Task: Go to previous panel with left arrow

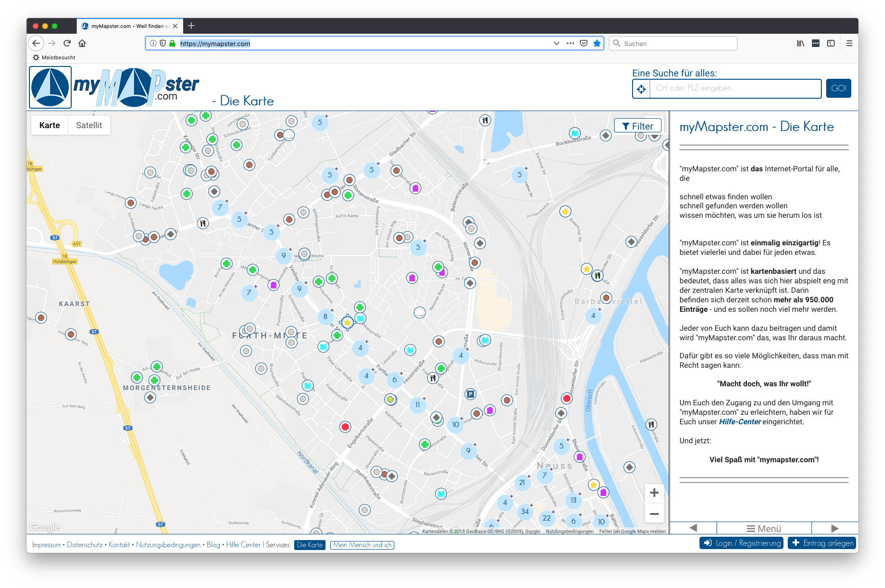Action: (693, 528)
